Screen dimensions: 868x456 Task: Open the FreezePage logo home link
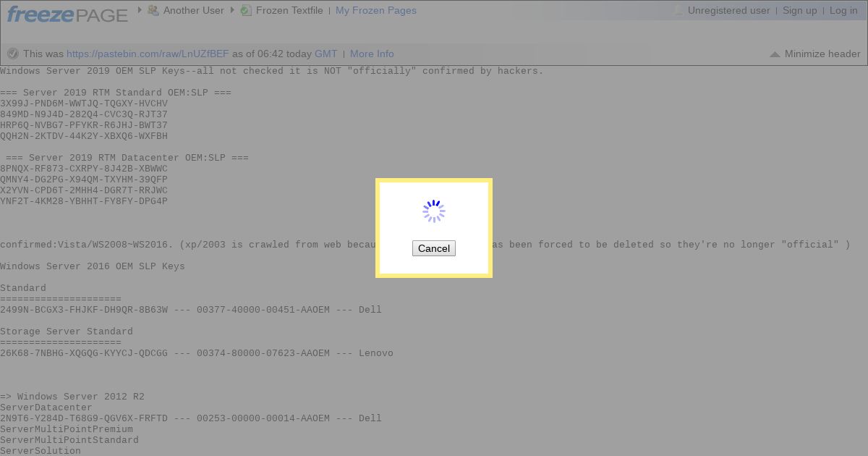point(67,13)
